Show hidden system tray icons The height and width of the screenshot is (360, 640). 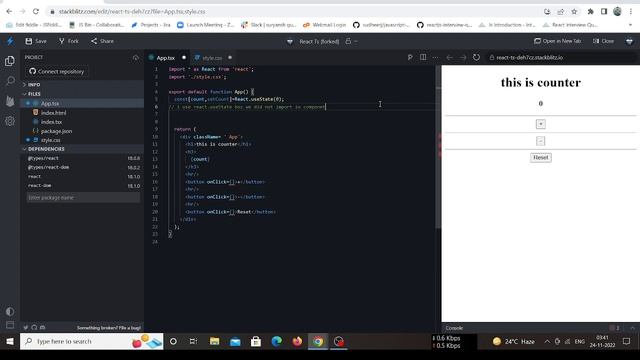coord(547,342)
